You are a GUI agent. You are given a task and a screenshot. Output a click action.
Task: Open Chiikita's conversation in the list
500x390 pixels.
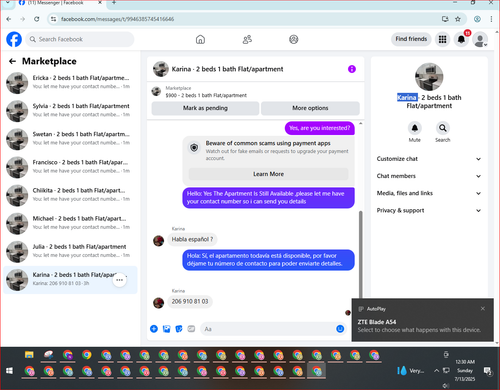pyautogui.click(x=70, y=195)
